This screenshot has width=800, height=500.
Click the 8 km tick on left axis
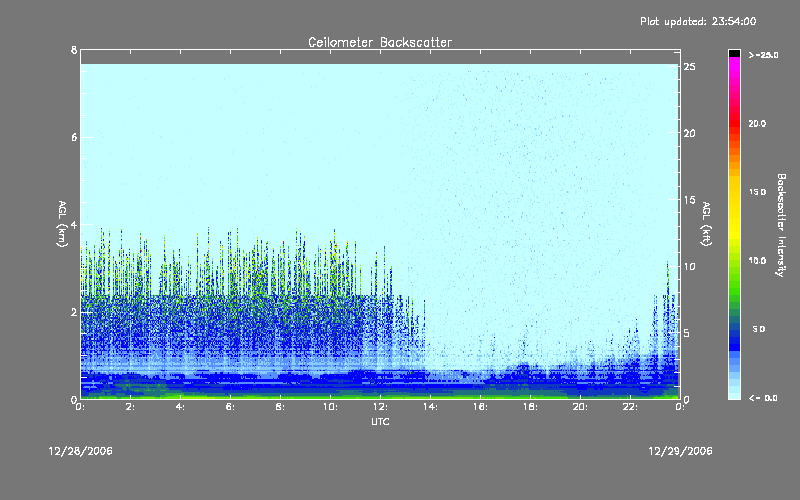[x=74, y=50]
